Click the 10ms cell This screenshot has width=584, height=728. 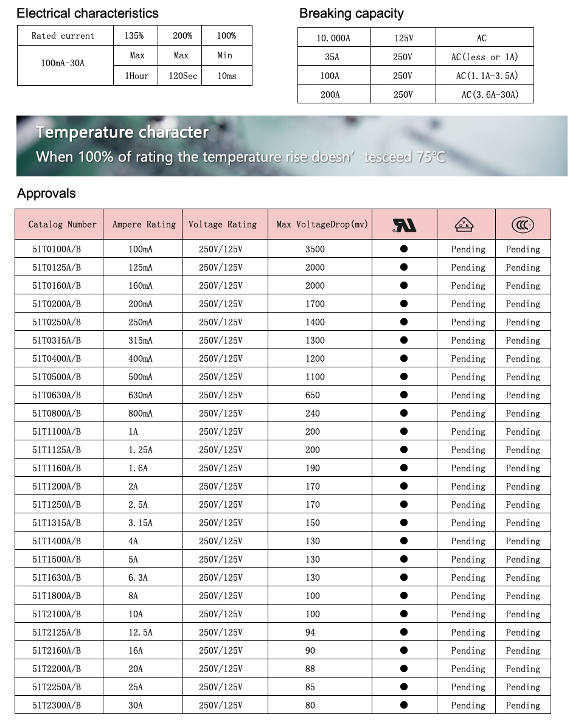(x=227, y=75)
